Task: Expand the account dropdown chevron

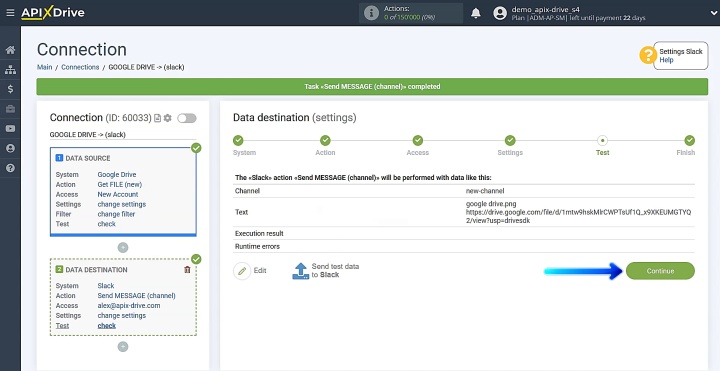Action: click(713, 13)
